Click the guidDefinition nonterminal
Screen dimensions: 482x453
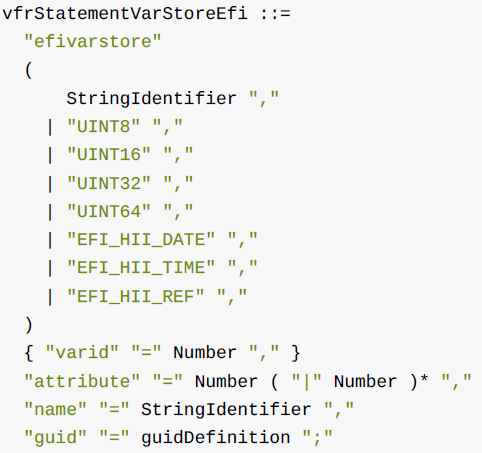(x=215, y=438)
